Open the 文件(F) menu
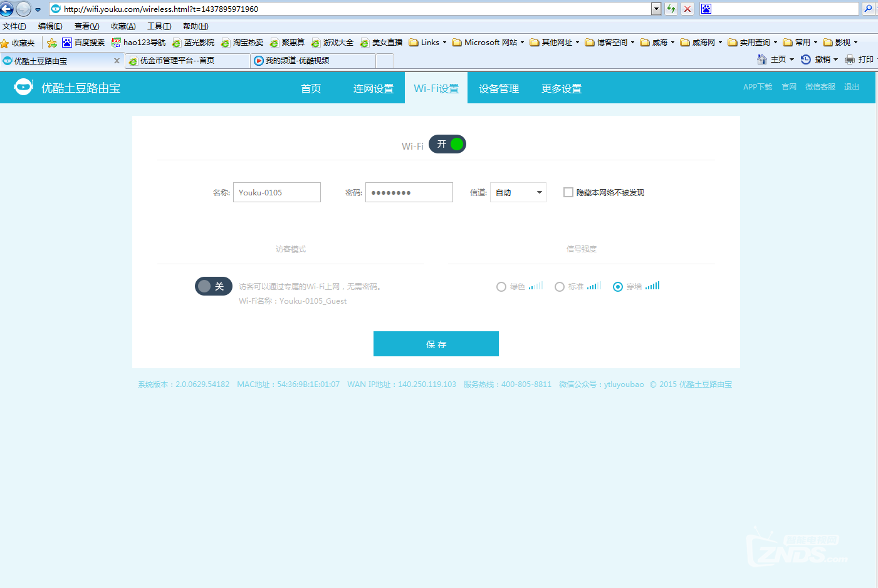This screenshot has height=588, width=878. pos(14,26)
